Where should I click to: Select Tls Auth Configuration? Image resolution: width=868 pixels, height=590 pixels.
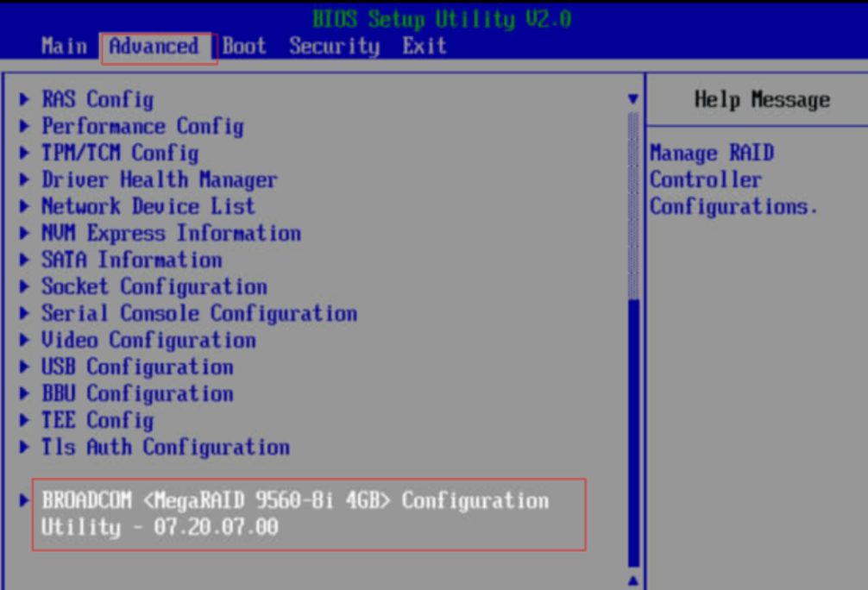click(x=166, y=447)
